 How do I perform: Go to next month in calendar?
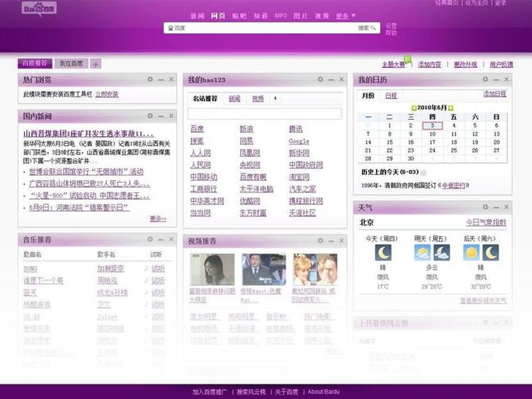pyautogui.click(x=451, y=108)
